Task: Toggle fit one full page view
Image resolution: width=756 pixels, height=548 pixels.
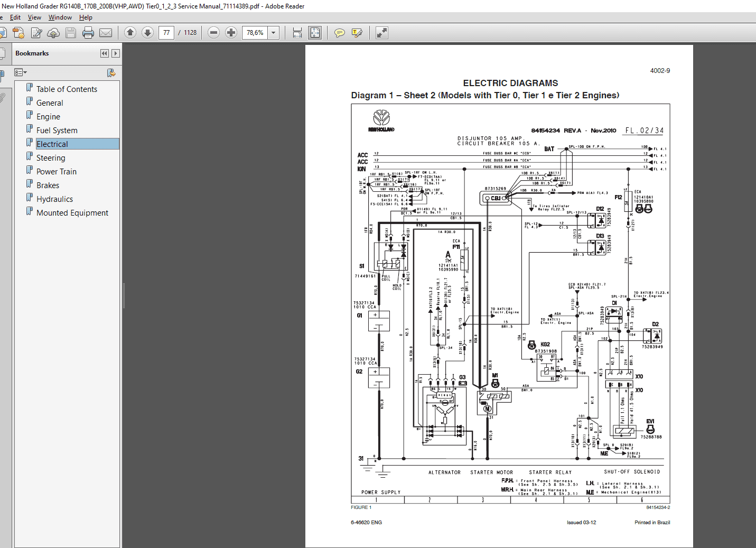Action: tap(315, 33)
